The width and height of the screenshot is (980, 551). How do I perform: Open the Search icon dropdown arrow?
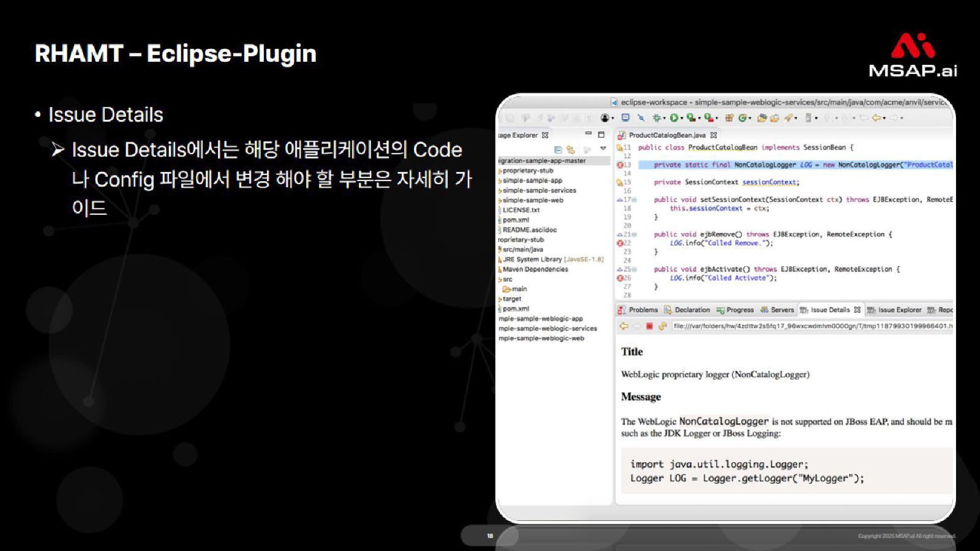pyautogui.click(x=796, y=118)
